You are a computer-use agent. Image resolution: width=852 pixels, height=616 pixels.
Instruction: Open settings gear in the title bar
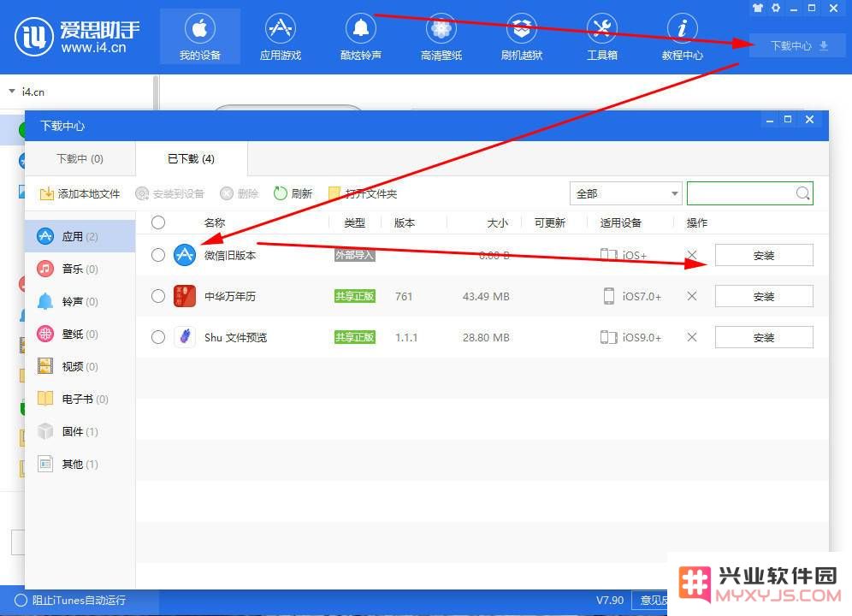coord(775,9)
